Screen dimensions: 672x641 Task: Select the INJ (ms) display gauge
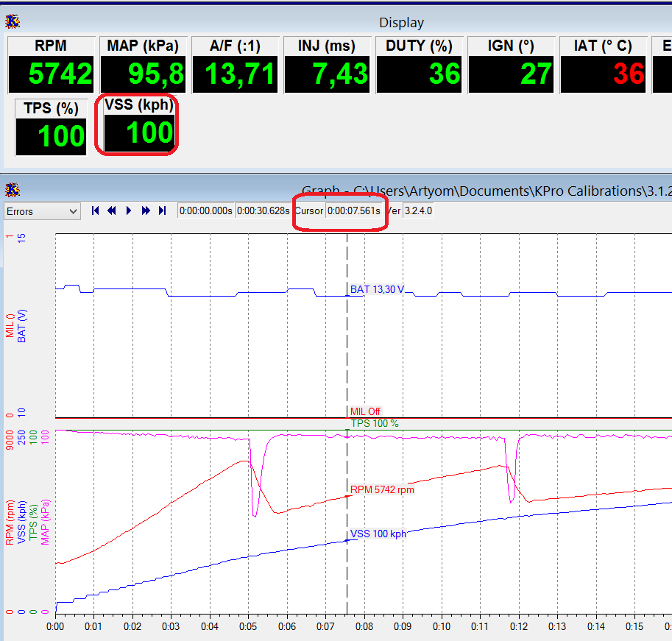(x=327, y=65)
